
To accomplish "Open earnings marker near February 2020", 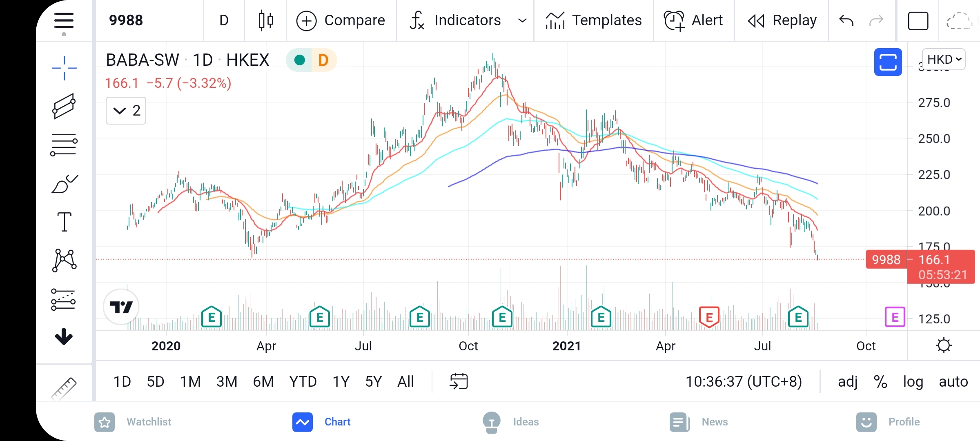I will [x=212, y=317].
